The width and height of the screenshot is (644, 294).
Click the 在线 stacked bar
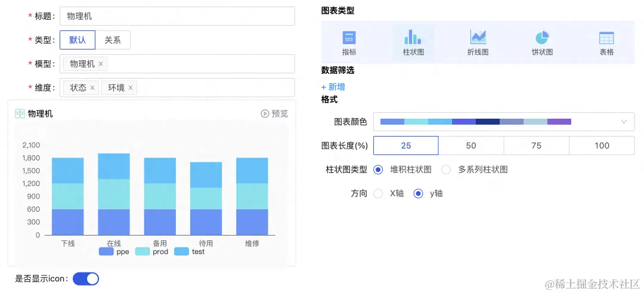tap(114, 194)
